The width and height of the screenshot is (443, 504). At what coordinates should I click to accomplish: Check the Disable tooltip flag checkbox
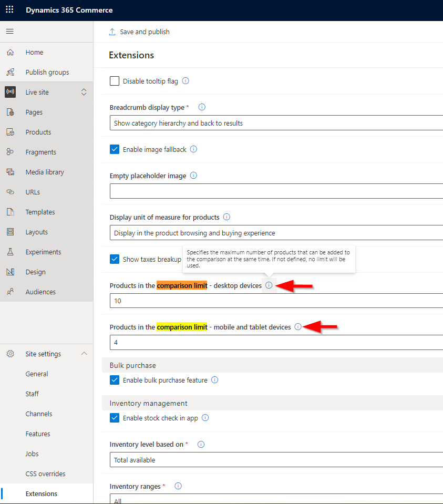tap(115, 81)
